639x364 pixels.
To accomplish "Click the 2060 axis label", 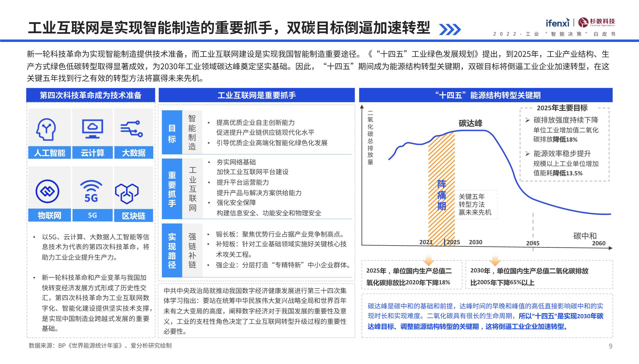I will 599,243.
